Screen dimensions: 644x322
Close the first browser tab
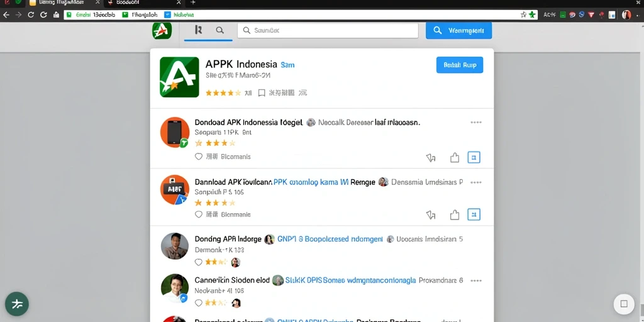[97, 3]
